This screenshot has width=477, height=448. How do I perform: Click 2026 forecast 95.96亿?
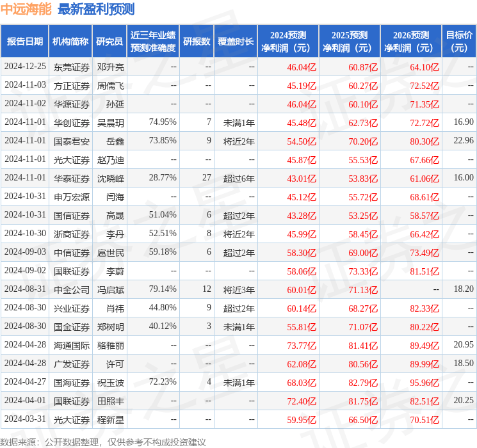click(424, 383)
